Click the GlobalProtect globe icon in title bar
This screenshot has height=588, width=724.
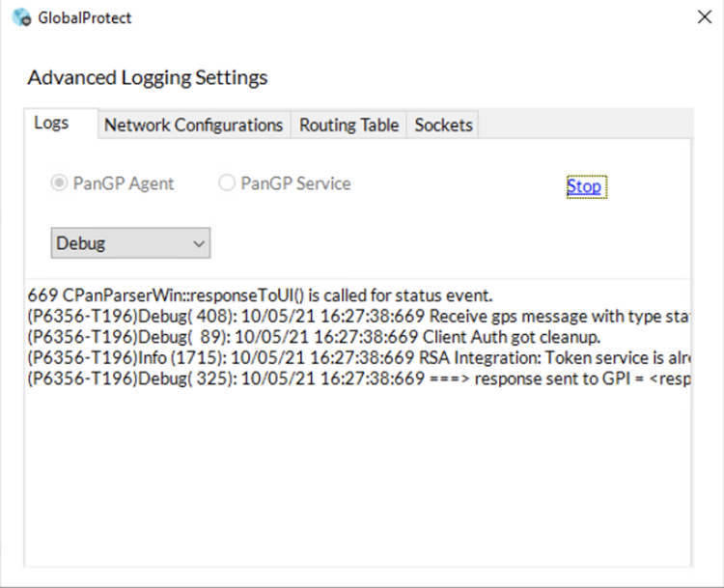[x=21, y=17]
